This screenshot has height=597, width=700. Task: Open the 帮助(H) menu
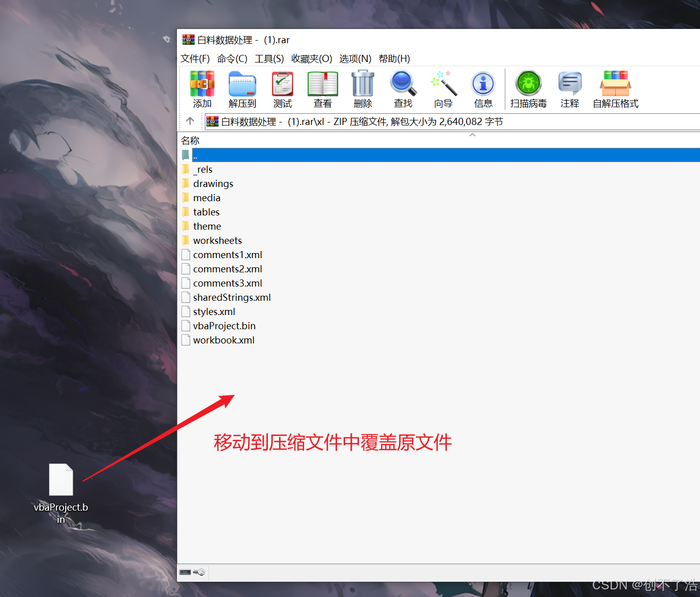394,58
